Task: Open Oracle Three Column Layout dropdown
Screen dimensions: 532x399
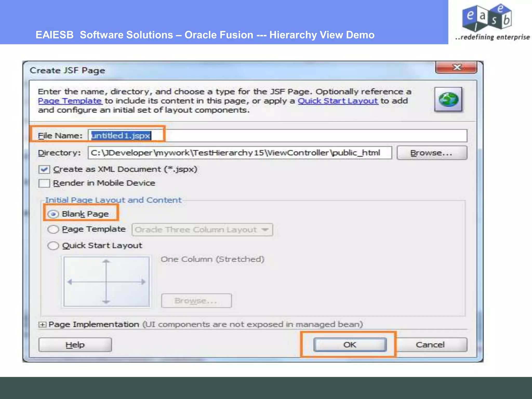Action: pos(202,230)
